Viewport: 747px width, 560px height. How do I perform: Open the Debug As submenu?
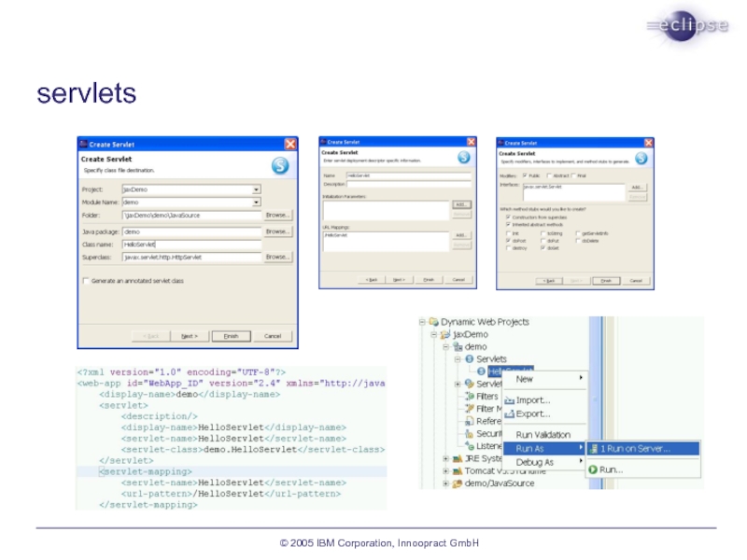544,462
